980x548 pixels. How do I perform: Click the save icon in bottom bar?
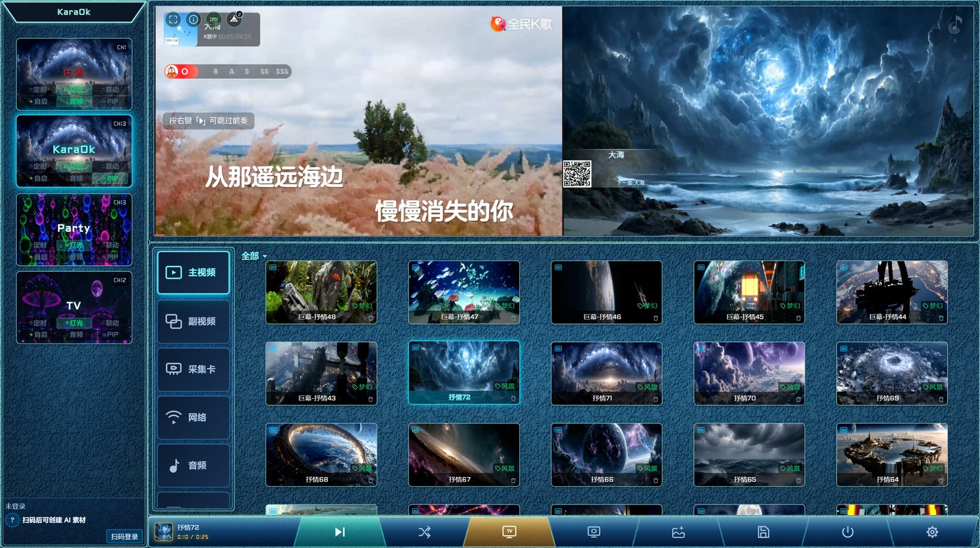(x=763, y=532)
